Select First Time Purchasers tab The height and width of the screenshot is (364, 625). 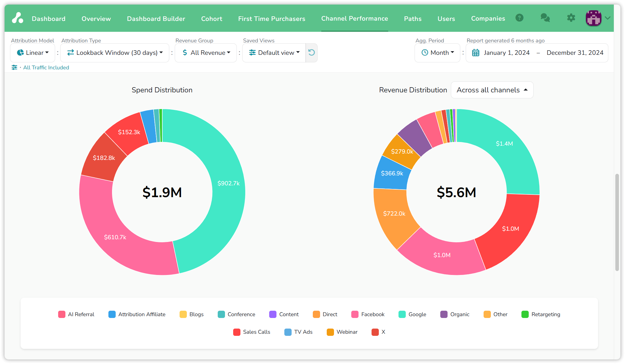tap(272, 18)
